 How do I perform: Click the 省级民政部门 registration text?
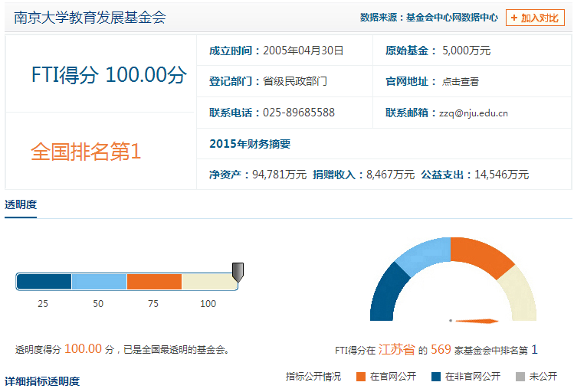coord(295,81)
